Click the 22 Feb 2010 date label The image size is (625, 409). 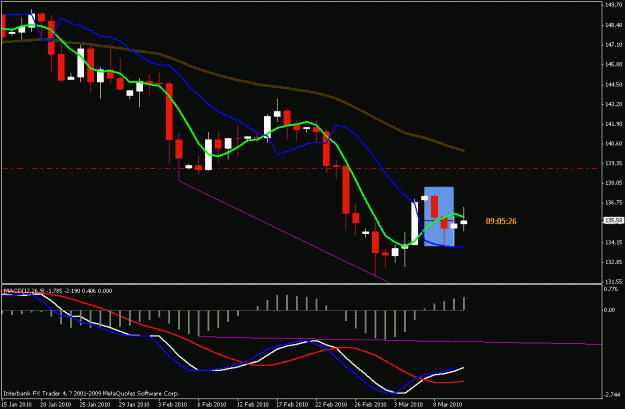point(330,404)
